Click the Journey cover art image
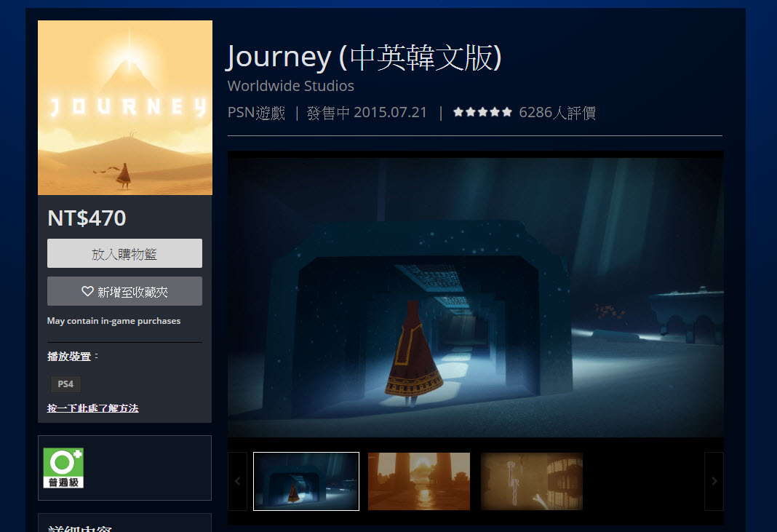777x532 pixels. pos(125,108)
